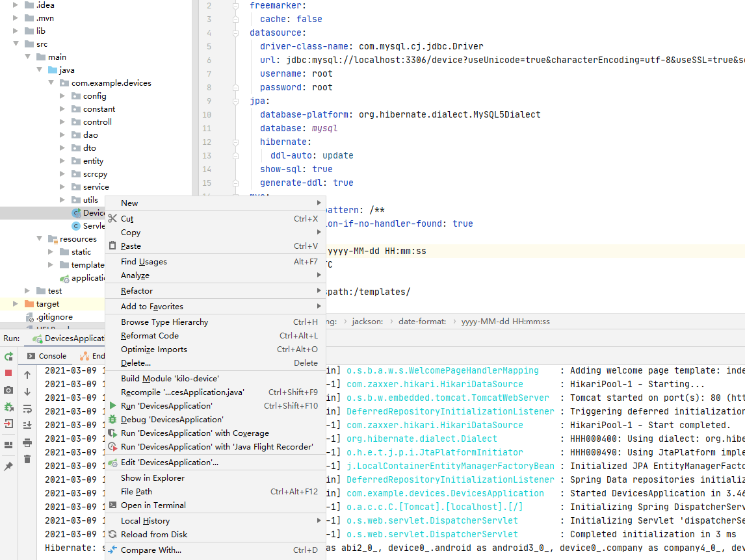Click the down arrow in console toolbar
745x560 pixels.
(27, 391)
